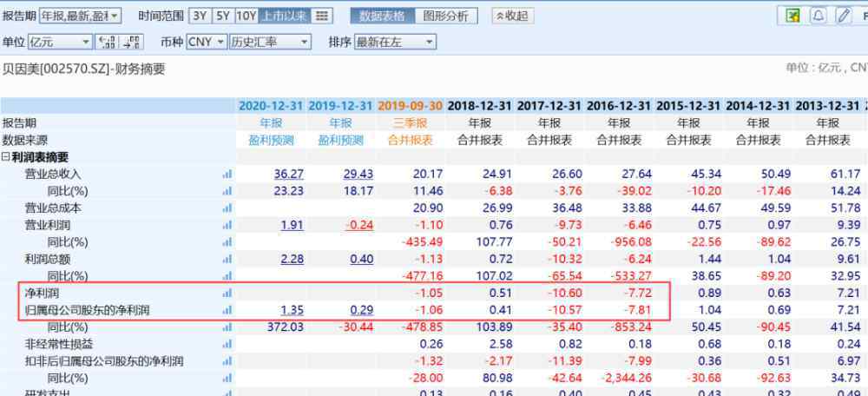
Task: Click the decrease decimal places icon
Action: click(107, 42)
